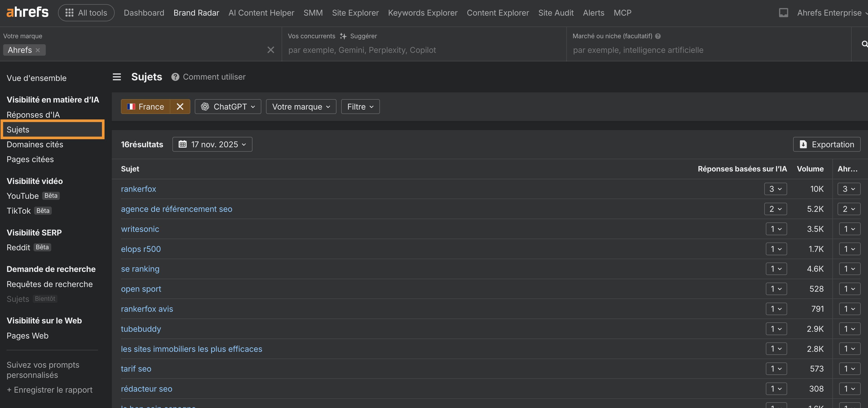Toggle the hamburger sidebar menu icon
This screenshot has height=408, width=868.
116,77
